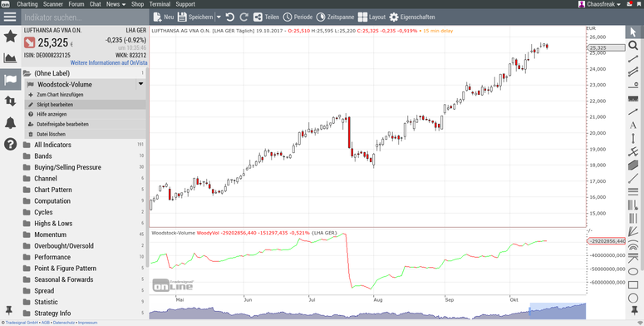
Task: Open the Charting menu
Action: [x=27, y=4]
